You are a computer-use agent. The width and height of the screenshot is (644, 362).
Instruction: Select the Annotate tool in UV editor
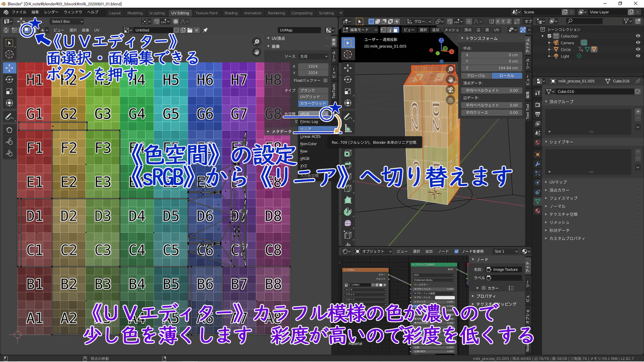coord(10,117)
